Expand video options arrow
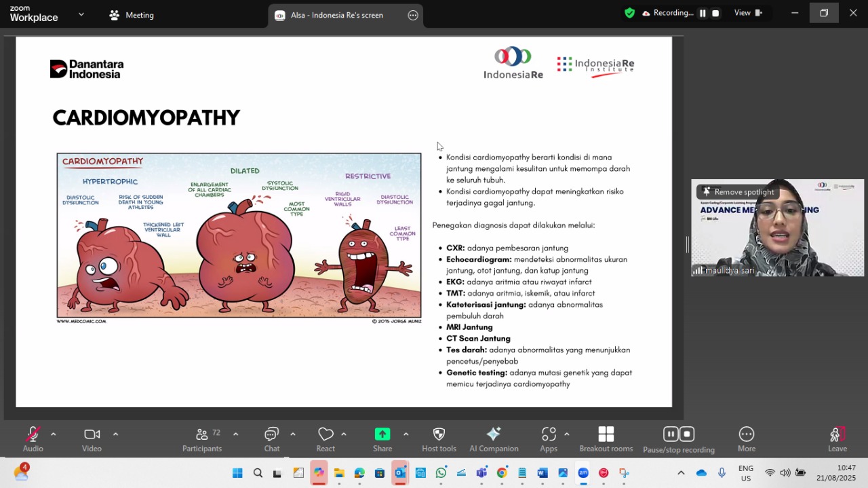Screen dimensions: 868x488 tap(115, 434)
